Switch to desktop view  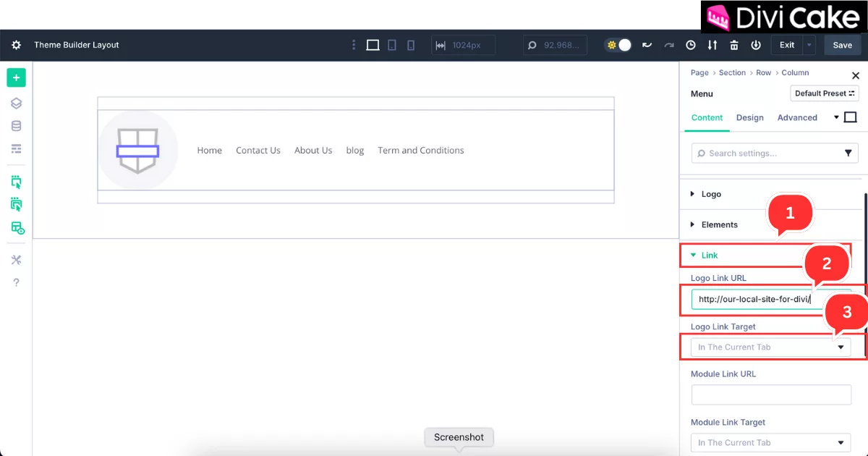pyautogui.click(x=373, y=45)
